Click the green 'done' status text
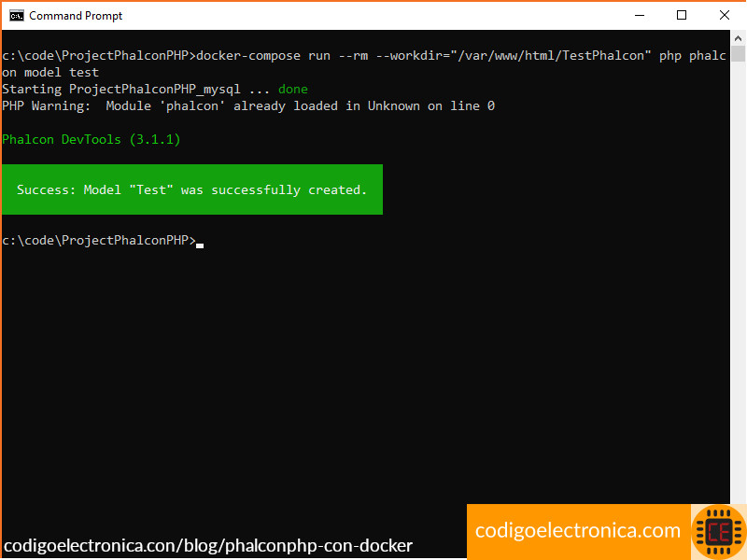747x560 pixels. pyautogui.click(x=293, y=89)
